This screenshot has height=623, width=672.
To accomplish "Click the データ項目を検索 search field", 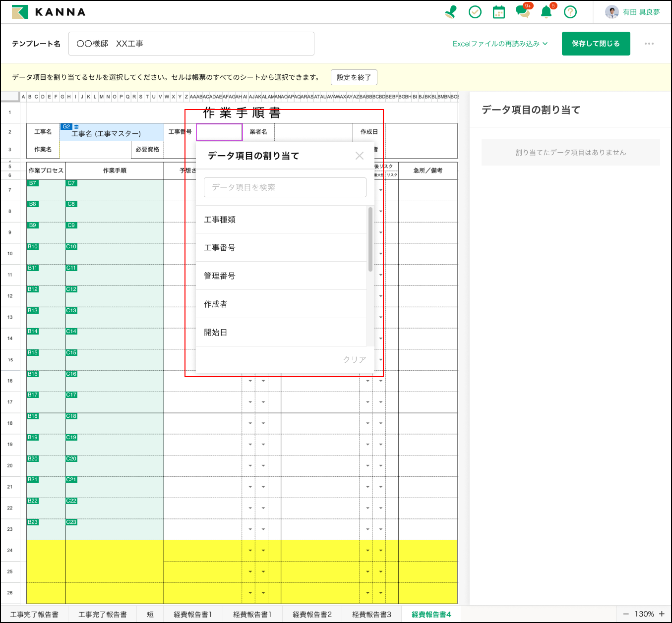I will tap(285, 187).
